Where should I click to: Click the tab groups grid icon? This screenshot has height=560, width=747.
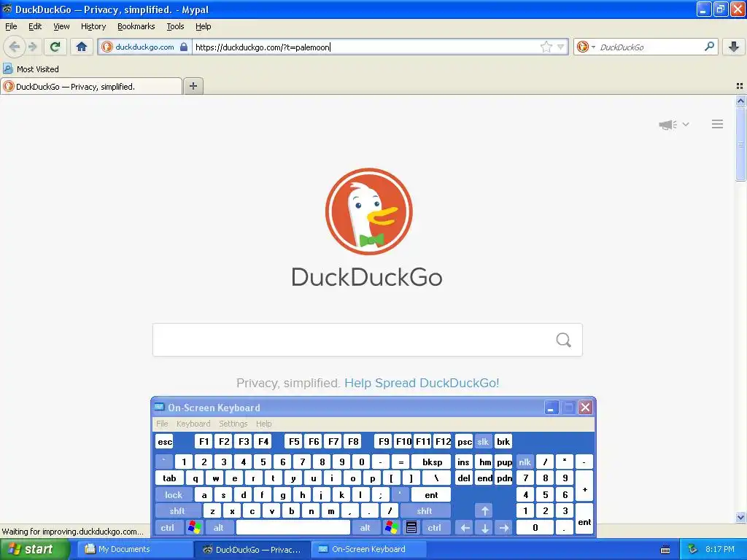(x=740, y=86)
